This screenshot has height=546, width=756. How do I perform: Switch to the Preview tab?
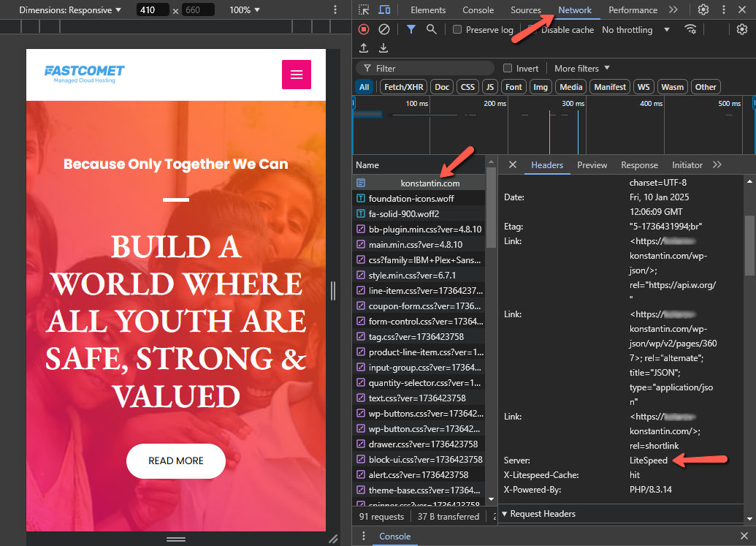point(592,165)
